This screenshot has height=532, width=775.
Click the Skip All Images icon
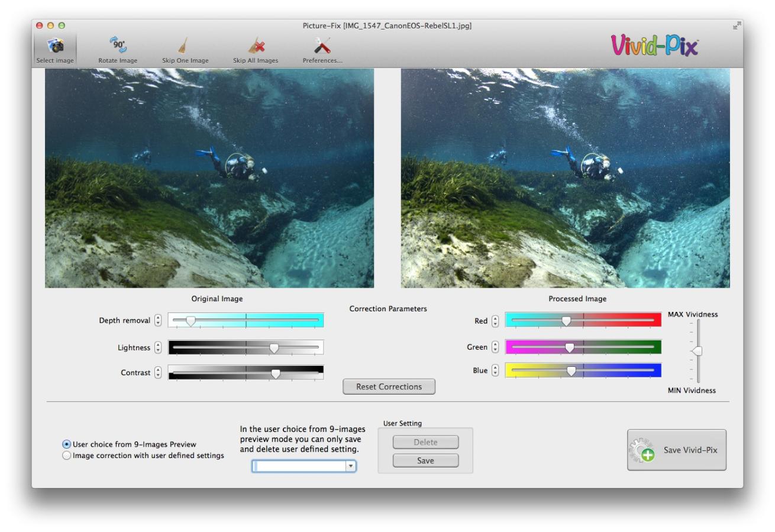point(255,46)
